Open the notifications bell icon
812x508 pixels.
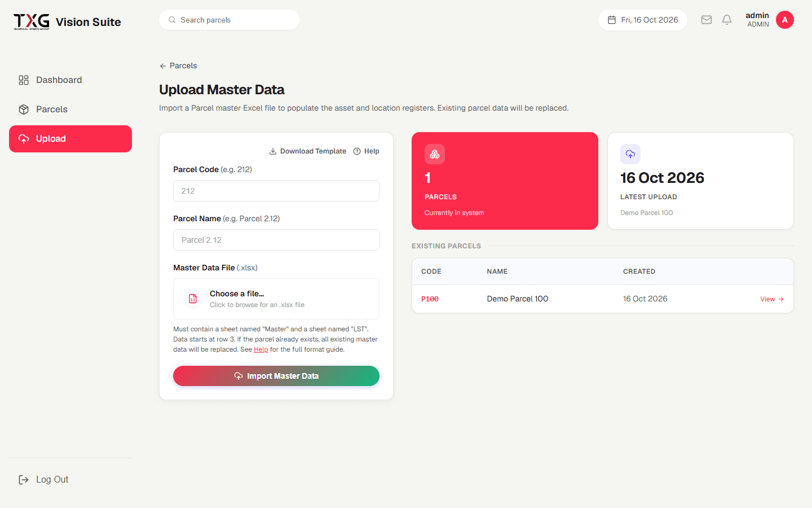727,20
